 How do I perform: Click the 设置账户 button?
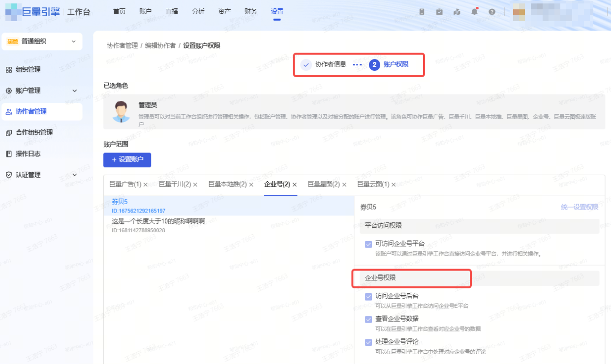(x=127, y=160)
